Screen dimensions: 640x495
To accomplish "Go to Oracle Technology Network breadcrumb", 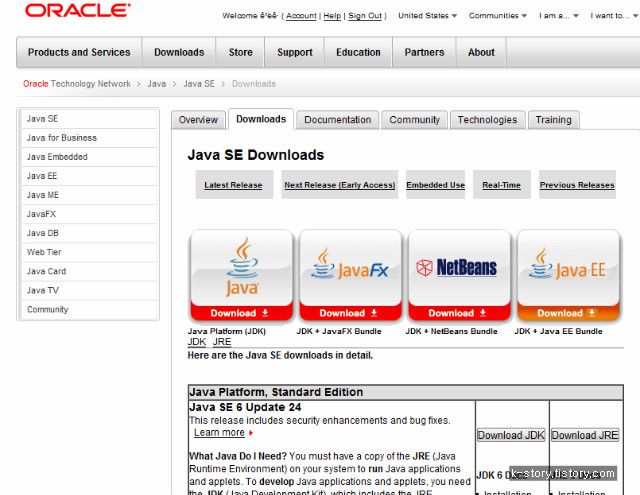I will [x=77, y=84].
